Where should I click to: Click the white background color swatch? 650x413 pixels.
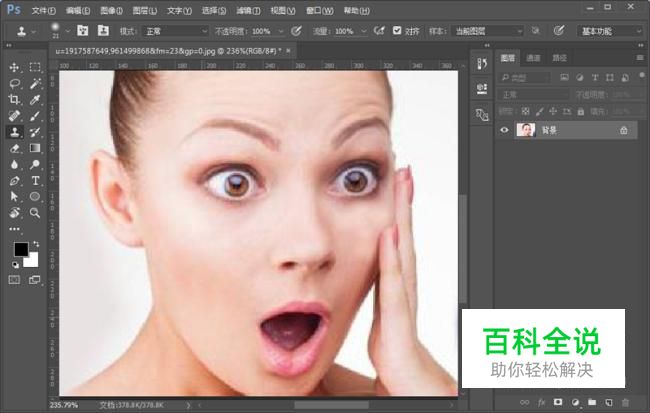[x=33, y=261]
